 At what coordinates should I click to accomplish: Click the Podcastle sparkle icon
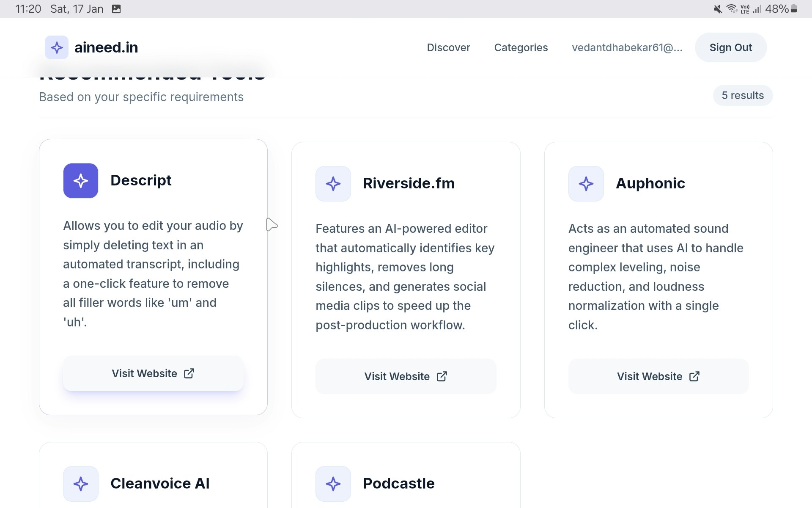(333, 483)
